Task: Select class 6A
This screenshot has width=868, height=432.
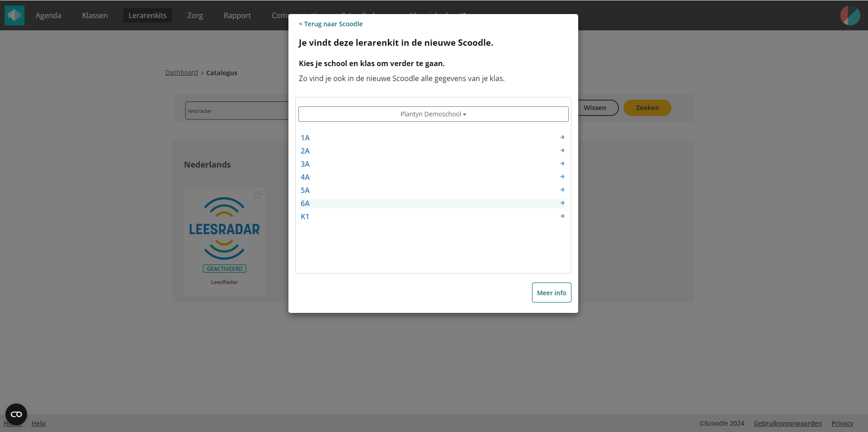Action: click(x=432, y=203)
